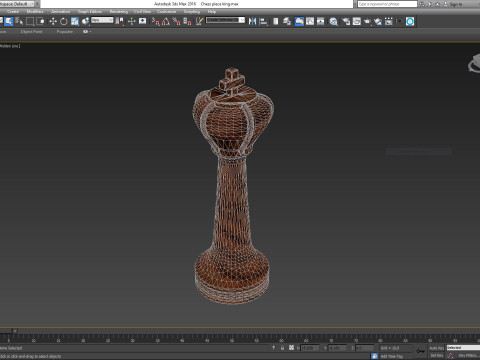Image resolution: width=480 pixels, height=360 pixels.
Task: Switch to Populate ribbon tab
Action: coord(65,32)
